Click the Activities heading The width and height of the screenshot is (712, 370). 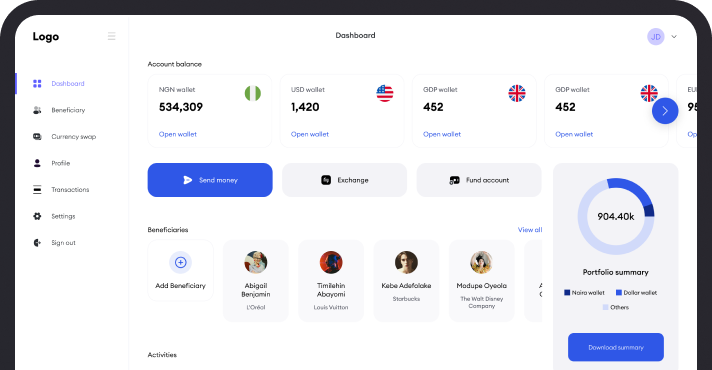coord(162,355)
